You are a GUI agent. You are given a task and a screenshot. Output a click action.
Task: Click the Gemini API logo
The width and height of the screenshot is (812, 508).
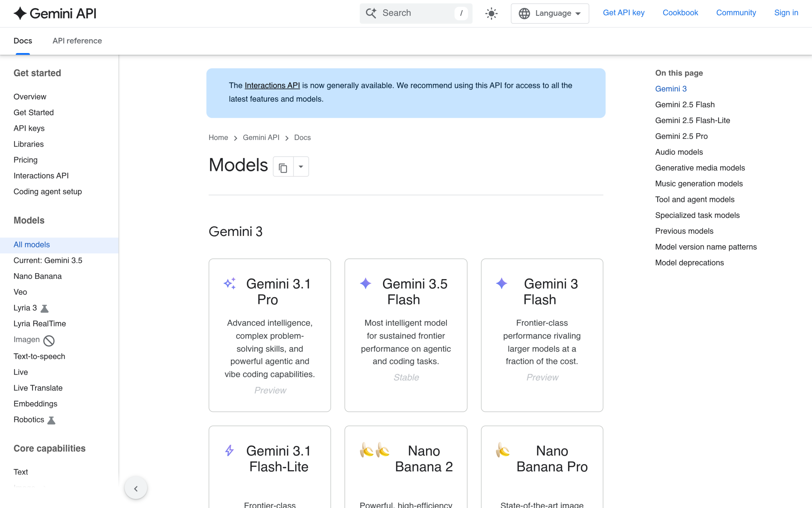(x=55, y=13)
